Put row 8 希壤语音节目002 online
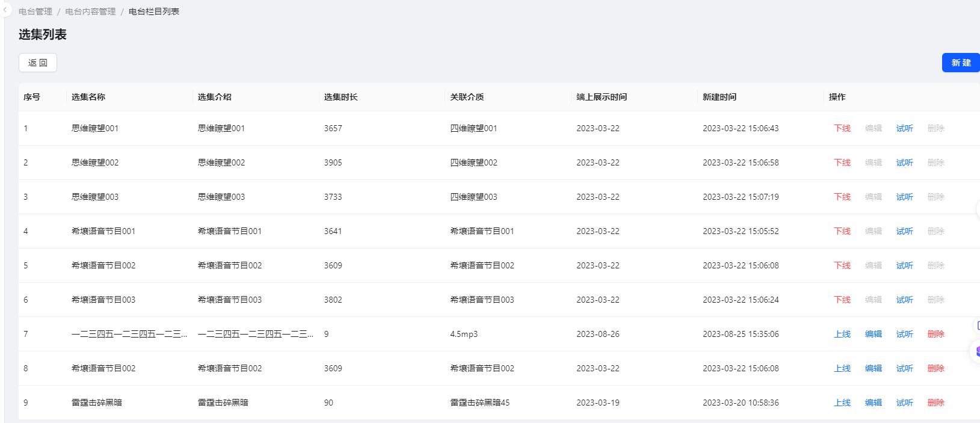The width and height of the screenshot is (980, 423). click(842, 368)
